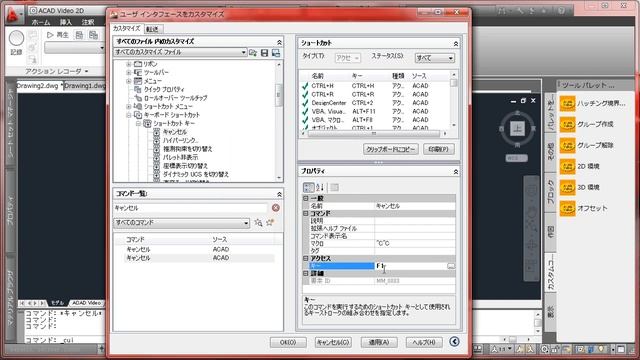Expand the Toolbars (ツールバー) tree node
Image resolution: width=640 pixels, height=360 pixels.
tap(129, 73)
